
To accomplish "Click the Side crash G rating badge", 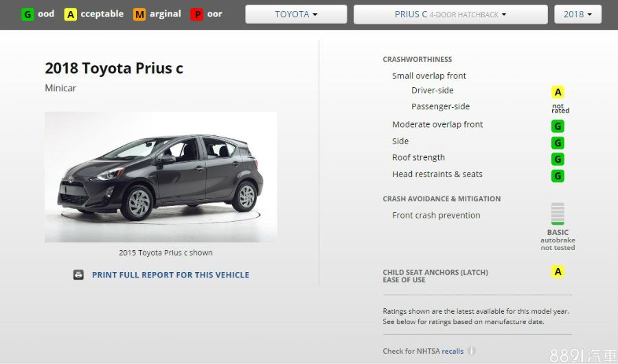I will click(558, 143).
